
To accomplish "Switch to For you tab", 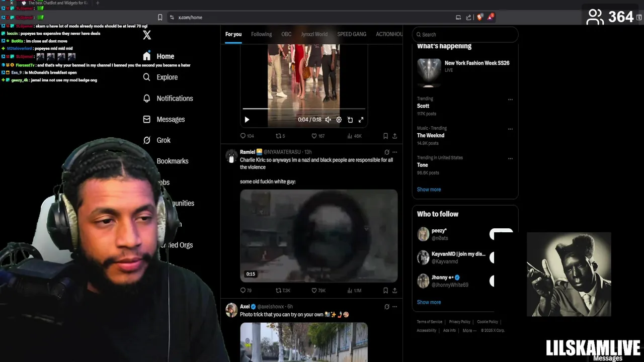I will [x=233, y=34].
